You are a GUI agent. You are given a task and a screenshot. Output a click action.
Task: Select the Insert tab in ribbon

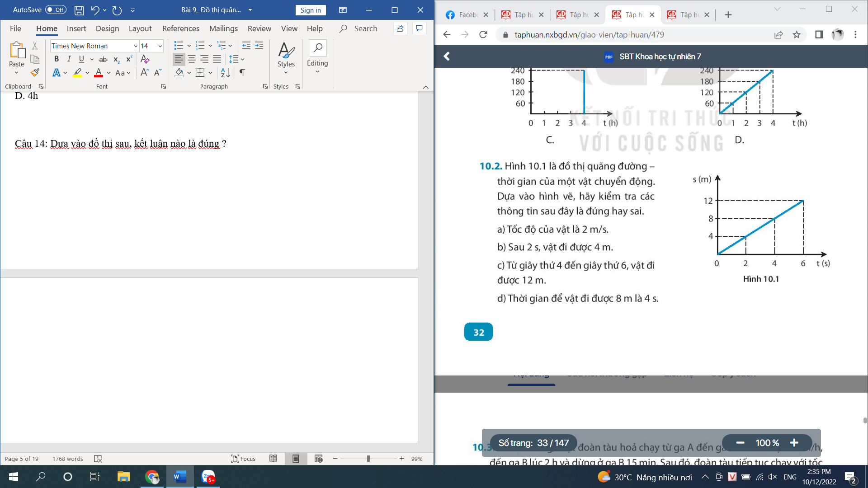click(75, 28)
